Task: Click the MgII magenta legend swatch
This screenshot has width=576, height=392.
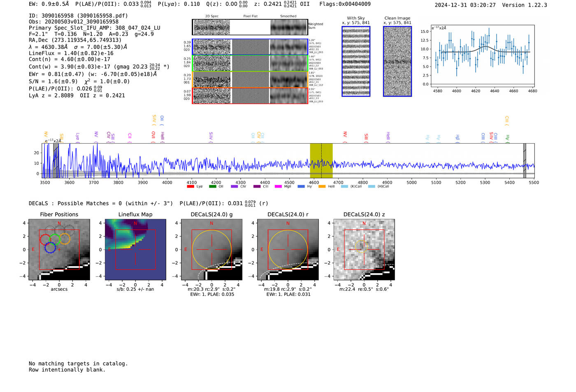Action: [278, 186]
